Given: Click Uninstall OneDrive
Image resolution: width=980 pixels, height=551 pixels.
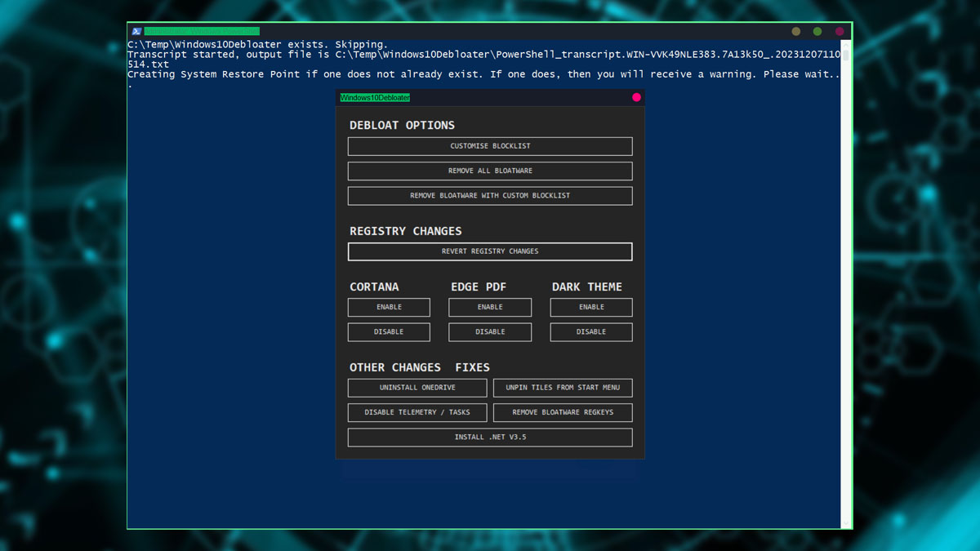Looking at the screenshot, I should (416, 388).
